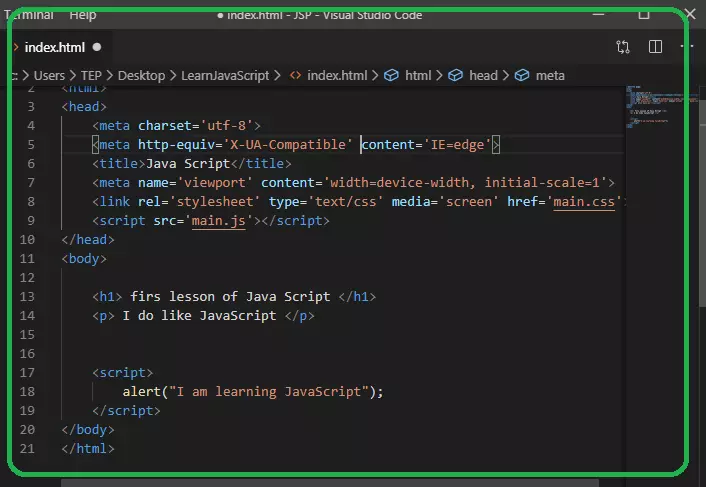Click the horizontal scrollbar under the editor
This screenshot has height=487, width=706.
pyautogui.click(x=330, y=483)
